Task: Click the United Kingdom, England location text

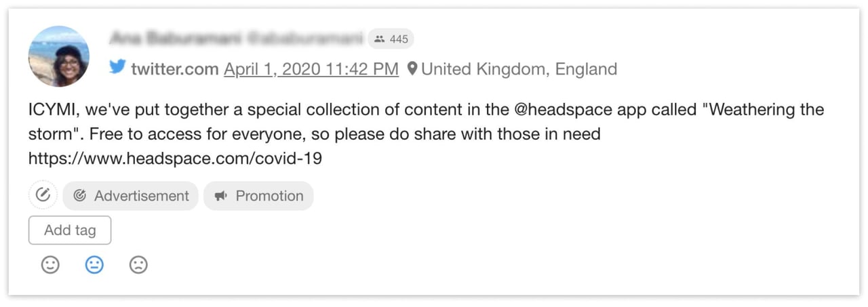Action: [519, 69]
